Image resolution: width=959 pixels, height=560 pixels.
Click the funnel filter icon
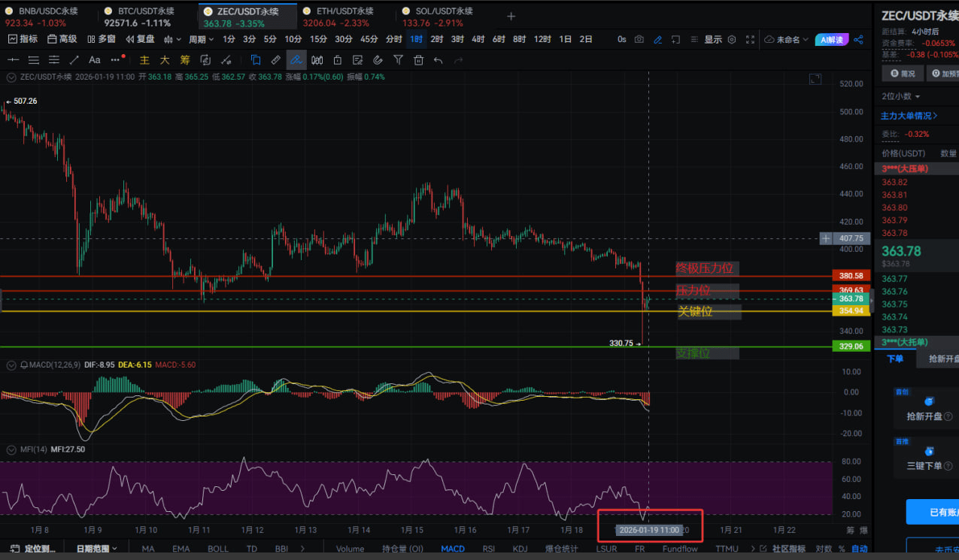(x=398, y=60)
